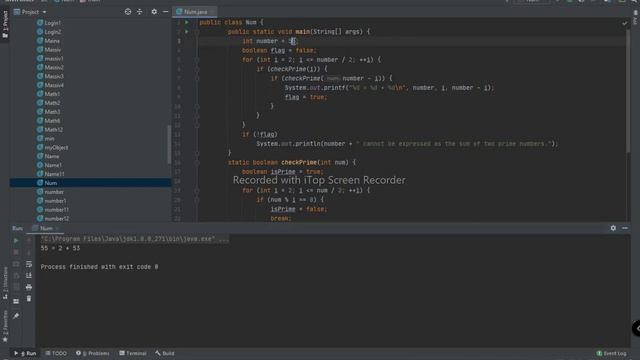This screenshot has height=360, width=640.
Task: Toggle the Project side stripe button
Action: (x=5, y=24)
